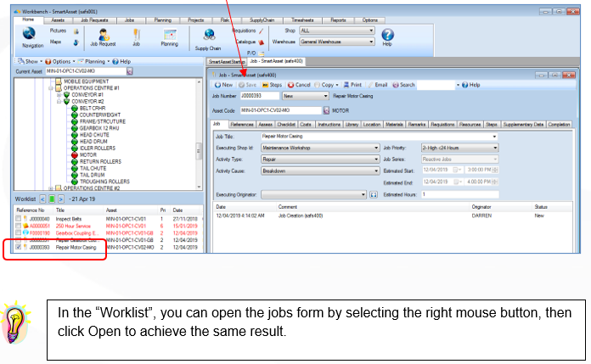The image size is (591, 364).
Task: Click Steps in the Job form toolbar
Action: pos(272,85)
